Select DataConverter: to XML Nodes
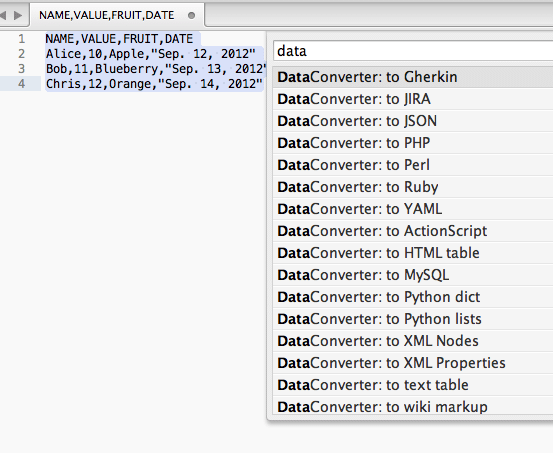 [413, 341]
